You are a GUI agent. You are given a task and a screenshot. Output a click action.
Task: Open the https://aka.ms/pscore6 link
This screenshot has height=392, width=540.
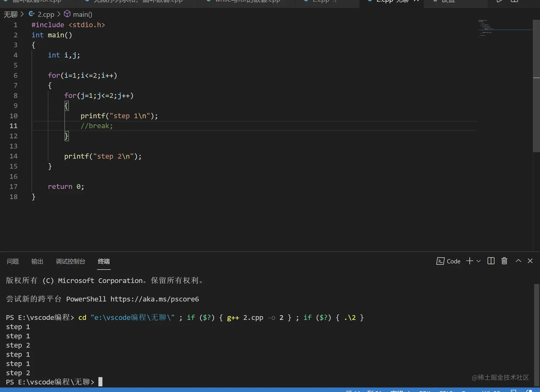(x=155, y=299)
